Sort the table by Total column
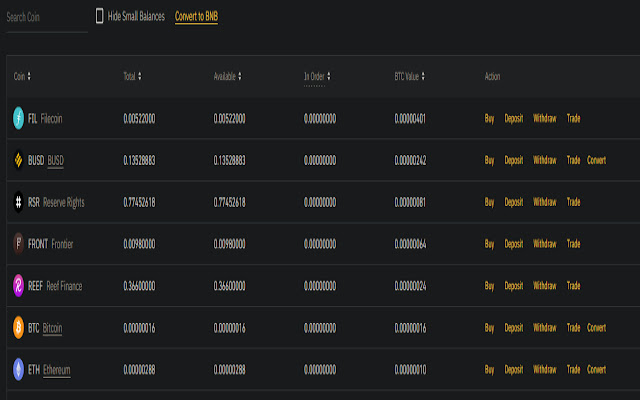Screen dimensions: 640x400 (x=132, y=76)
